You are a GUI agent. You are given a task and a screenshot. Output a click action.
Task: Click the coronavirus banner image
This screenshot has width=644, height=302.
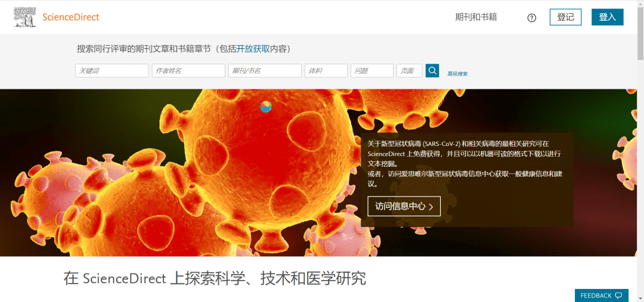click(181, 172)
